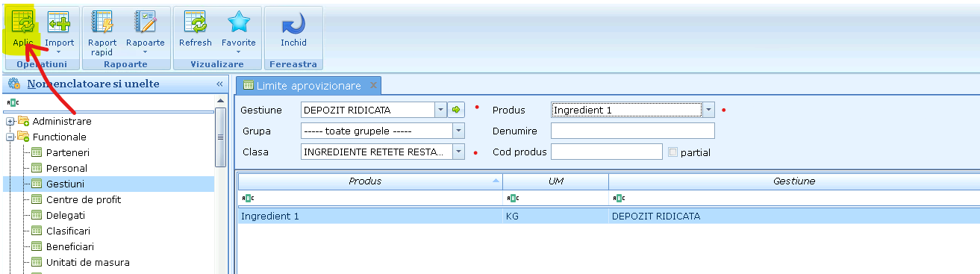
Task: Open the Grupa dropdown
Action: click(x=458, y=131)
